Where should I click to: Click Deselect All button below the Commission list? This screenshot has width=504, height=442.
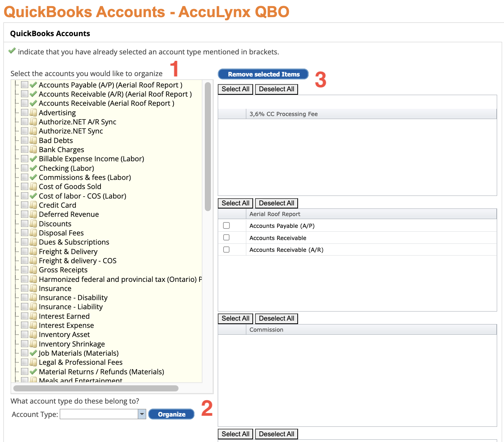click(277, 434)
